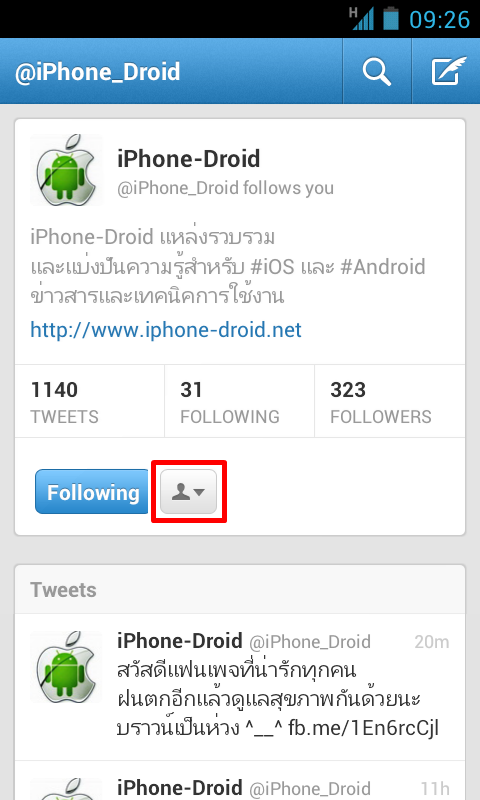
Task: Open the 323 Followers list
Action: (x=390, y=402)
